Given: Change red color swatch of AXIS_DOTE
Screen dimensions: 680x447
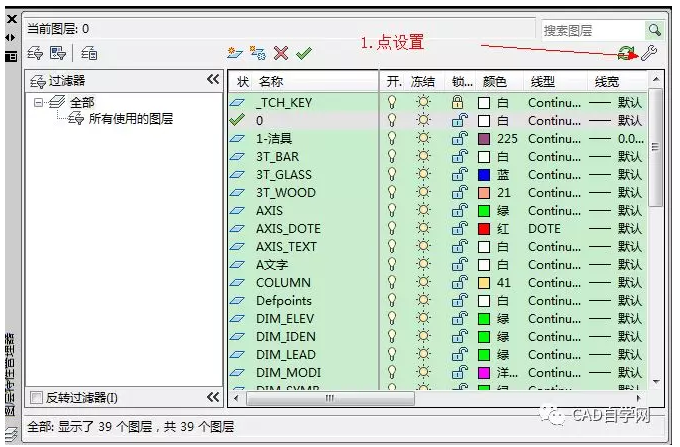Looking at the screenshot, I should (484, 228).
